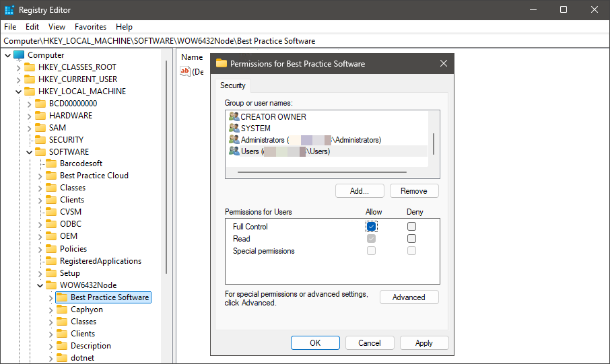The height and width of the screenshot is (364, 610).
Task: Check Deny for Full Control
Action: pyautogui.click(x=411, y=226)
